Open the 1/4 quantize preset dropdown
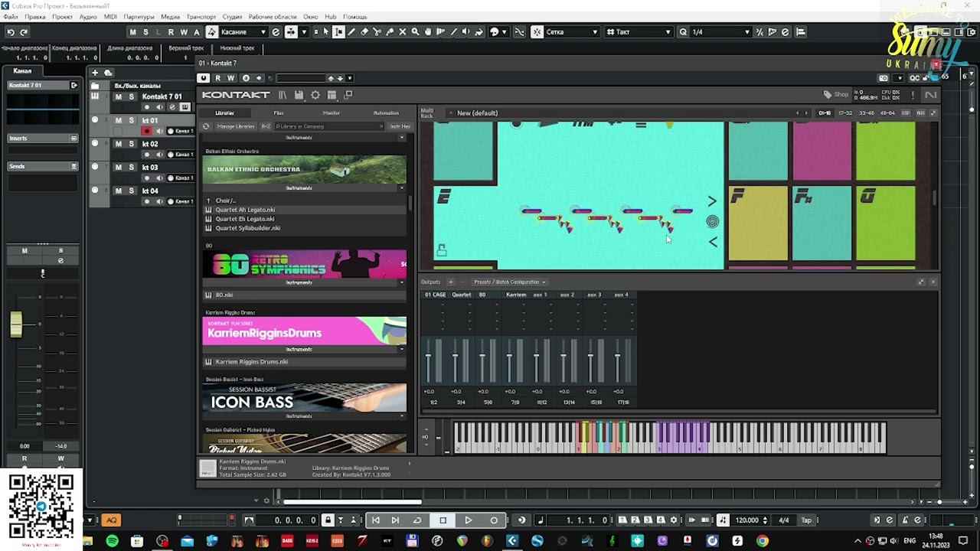 click(x=746, y=32)
